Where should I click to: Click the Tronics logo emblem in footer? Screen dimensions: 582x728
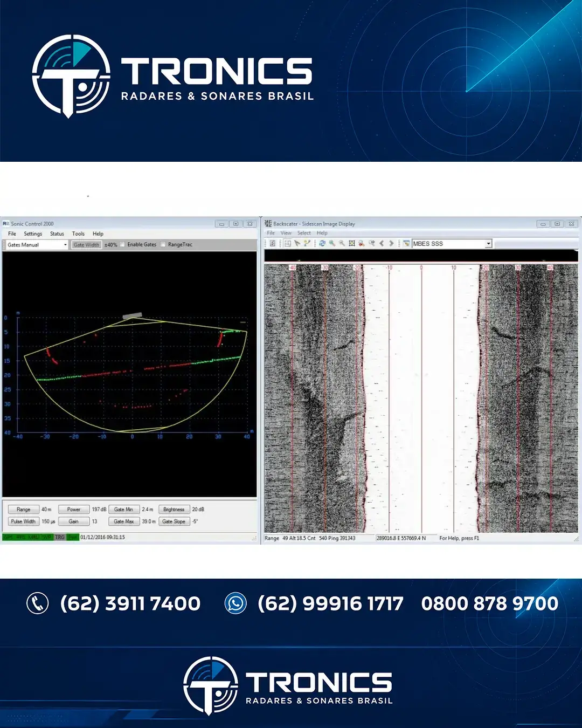[x=211, y=685]
